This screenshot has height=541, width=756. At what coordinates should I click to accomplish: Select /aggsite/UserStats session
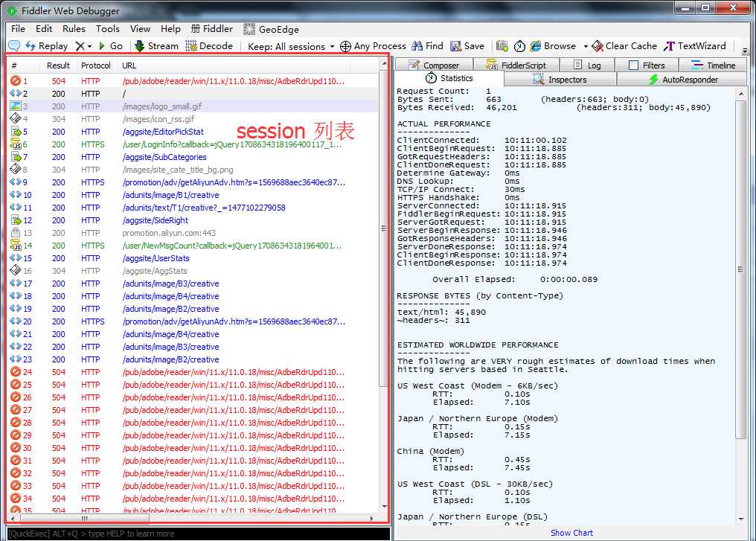pyautogui.click(x=156, y=258)
